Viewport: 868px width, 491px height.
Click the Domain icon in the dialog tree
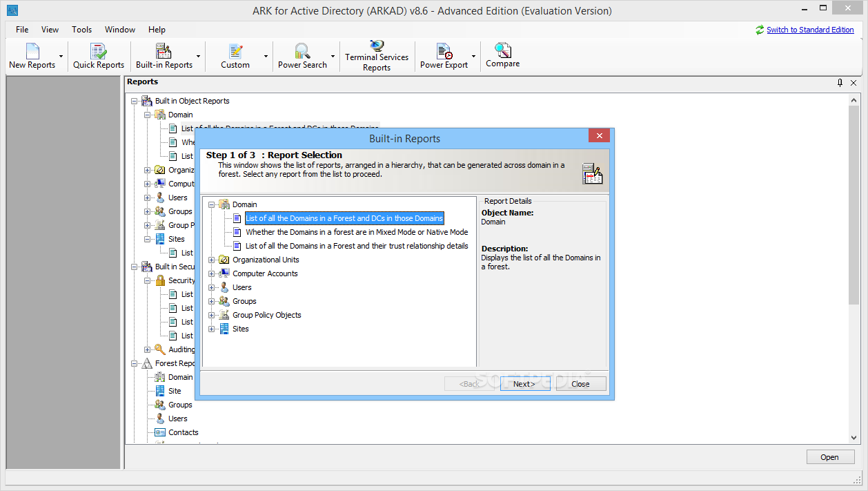224,204
